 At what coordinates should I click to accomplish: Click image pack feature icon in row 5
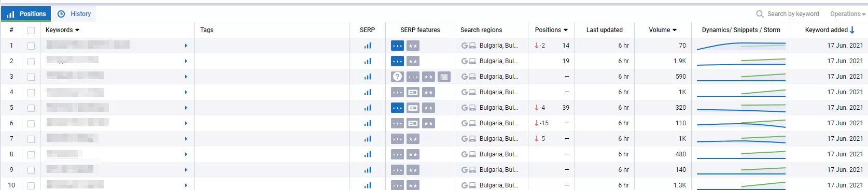click(x=413, y=108)
